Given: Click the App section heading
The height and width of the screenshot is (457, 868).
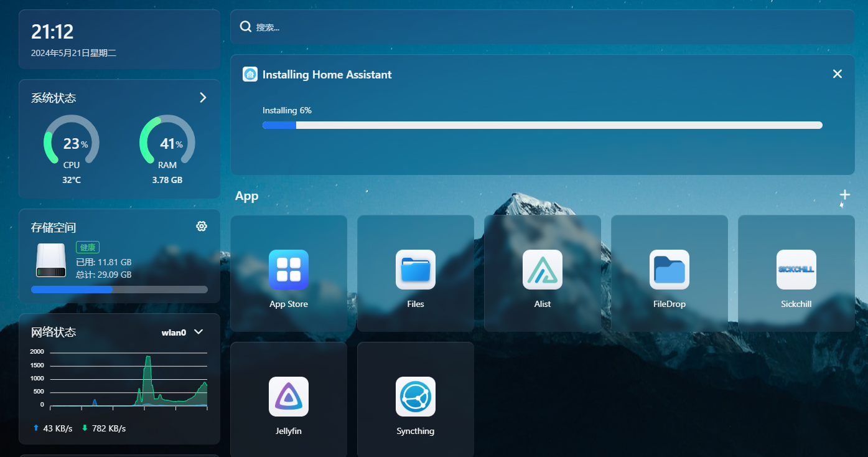Looking at the screenshot, I should pos(246,196).
